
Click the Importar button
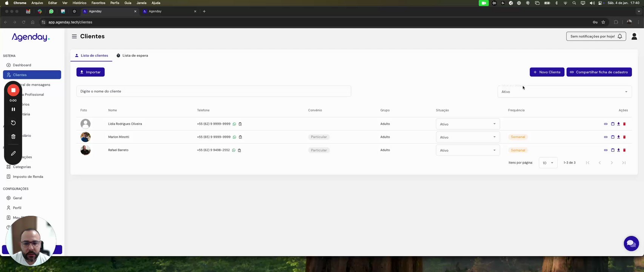click(91, 72)
